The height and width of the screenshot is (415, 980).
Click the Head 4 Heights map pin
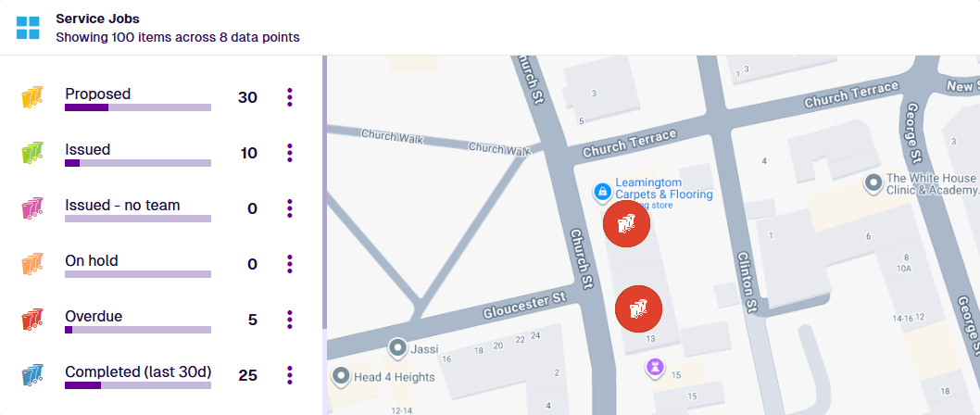click(342, 376)
